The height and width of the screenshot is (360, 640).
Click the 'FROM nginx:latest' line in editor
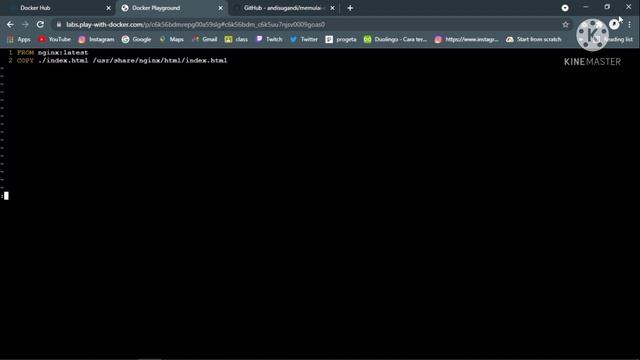point(53,53)
